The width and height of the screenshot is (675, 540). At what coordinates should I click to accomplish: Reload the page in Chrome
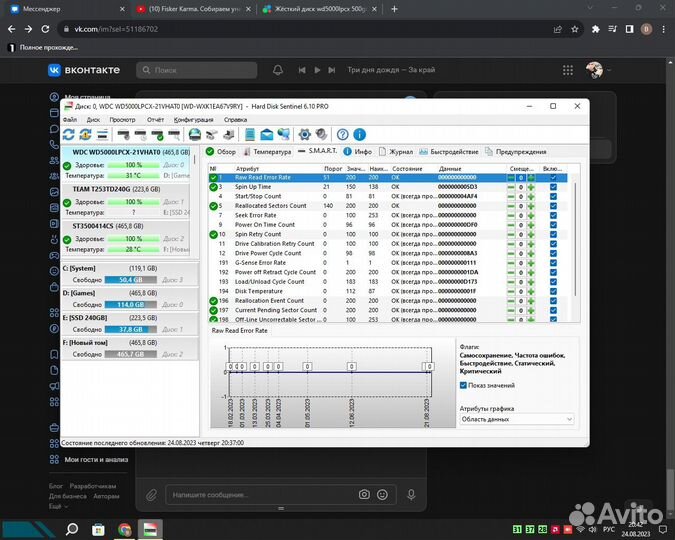(45, 29)
